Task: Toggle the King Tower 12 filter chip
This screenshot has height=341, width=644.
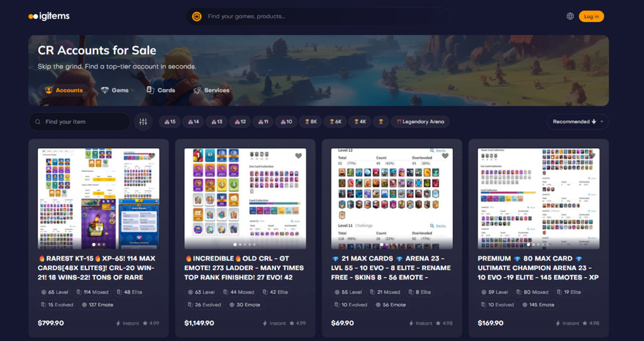Action: click(x=240, y=122)
